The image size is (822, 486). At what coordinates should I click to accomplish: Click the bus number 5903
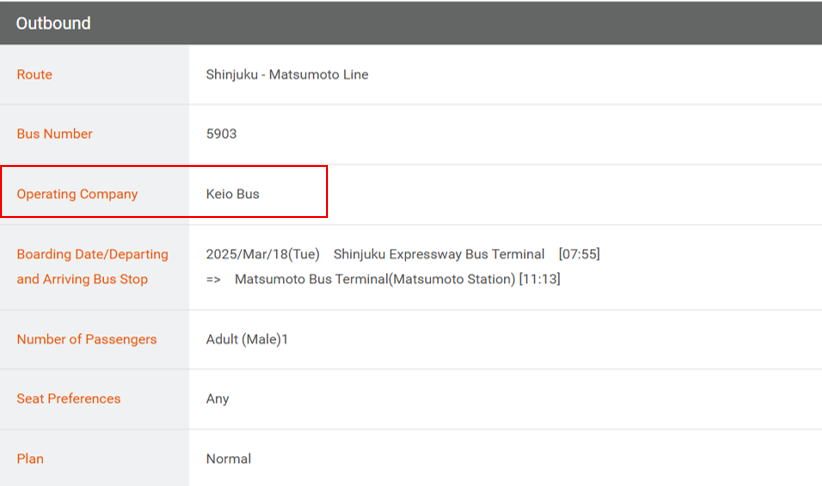(x=221, y=134)
